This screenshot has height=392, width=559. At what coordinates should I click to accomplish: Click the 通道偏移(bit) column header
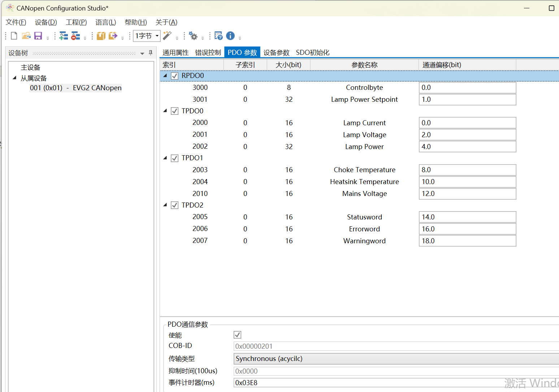click(467, 65)
